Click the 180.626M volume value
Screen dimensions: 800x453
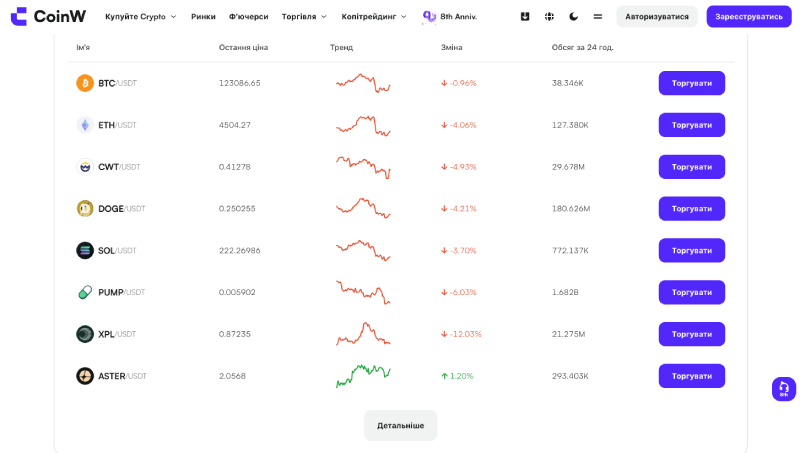(571, 209)
